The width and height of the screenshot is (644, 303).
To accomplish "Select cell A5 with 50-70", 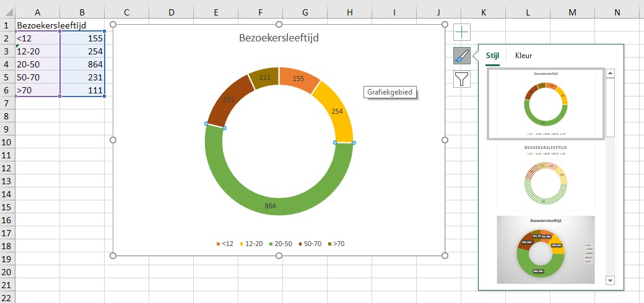I will point(37,77).
